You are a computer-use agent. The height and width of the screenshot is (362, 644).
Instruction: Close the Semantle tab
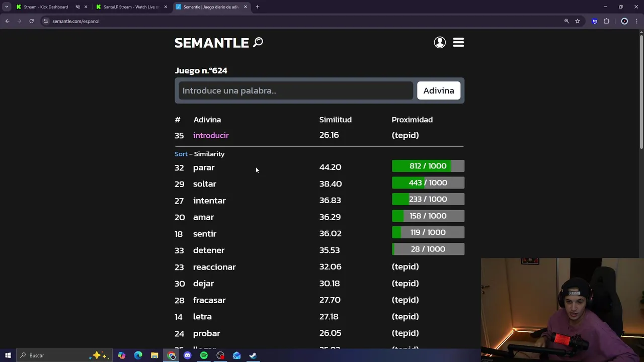[245, 7]
